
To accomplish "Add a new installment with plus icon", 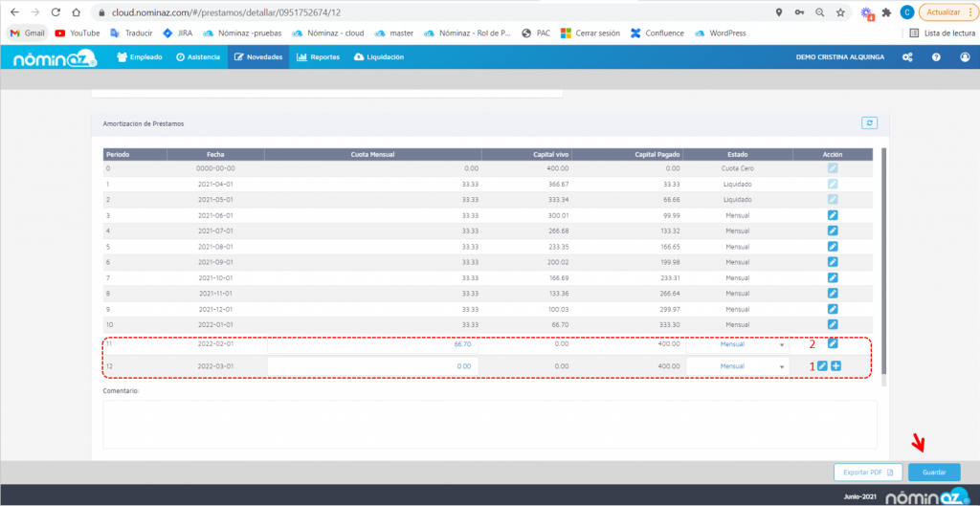I will (835, 366).
